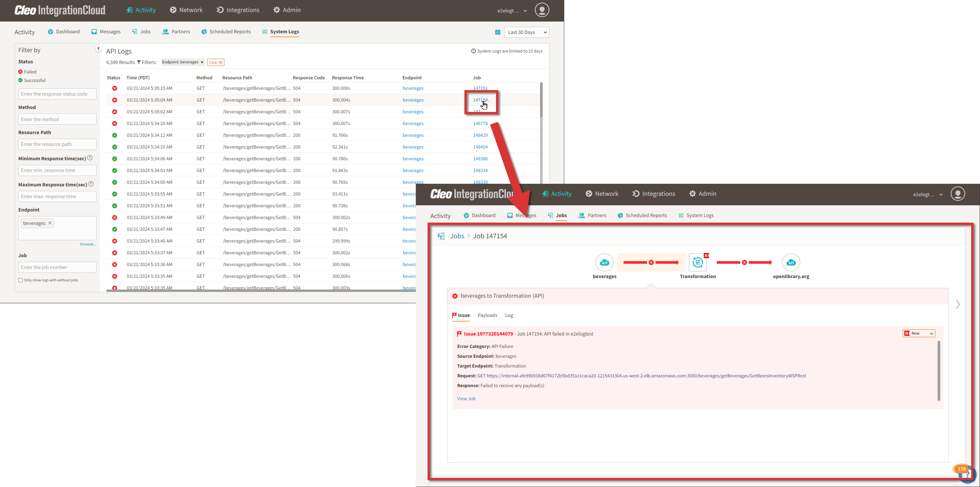Click the openlibrary.org API endpoint icon
This screenshot has height=487, width=980.
[791, 263]
